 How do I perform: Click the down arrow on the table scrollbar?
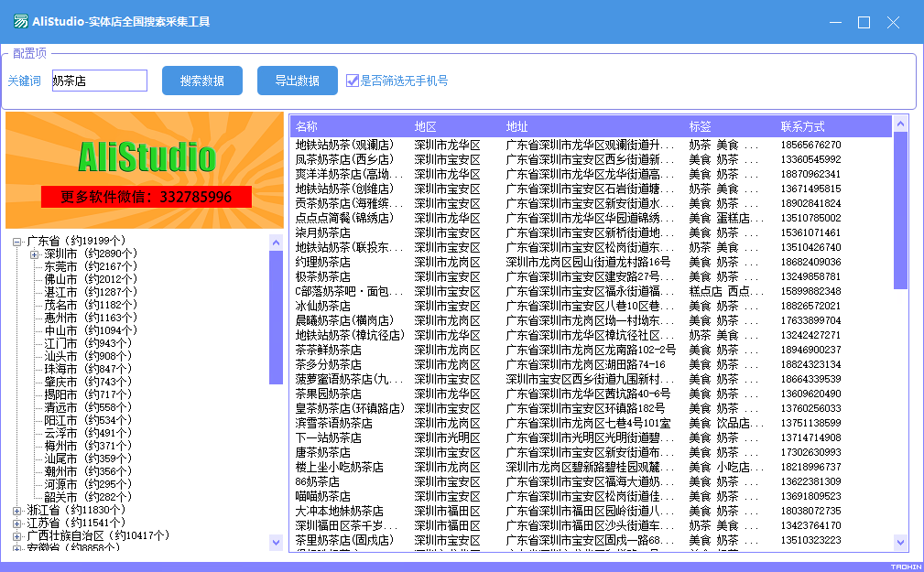pos(900,541)
